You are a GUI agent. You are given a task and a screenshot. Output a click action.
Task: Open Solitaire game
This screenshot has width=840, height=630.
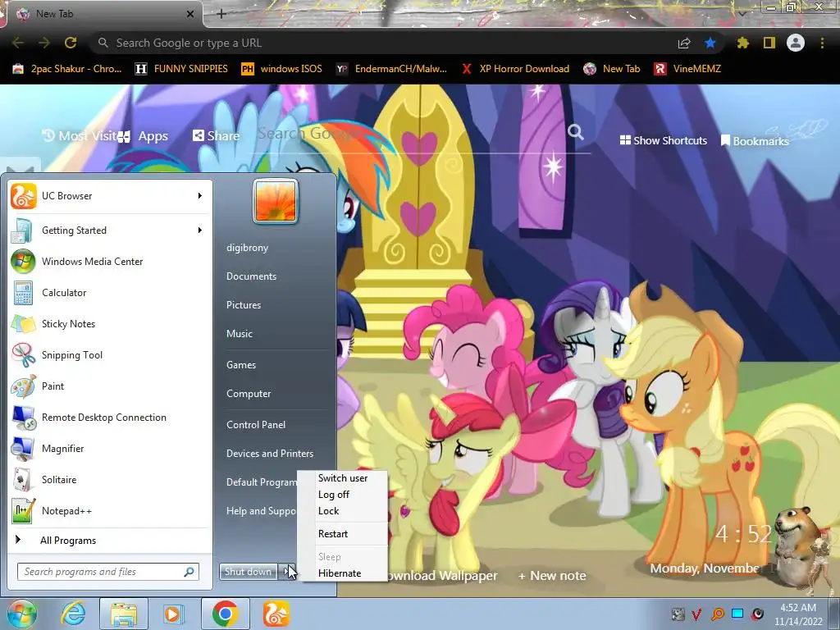click(x=110, y=479)
